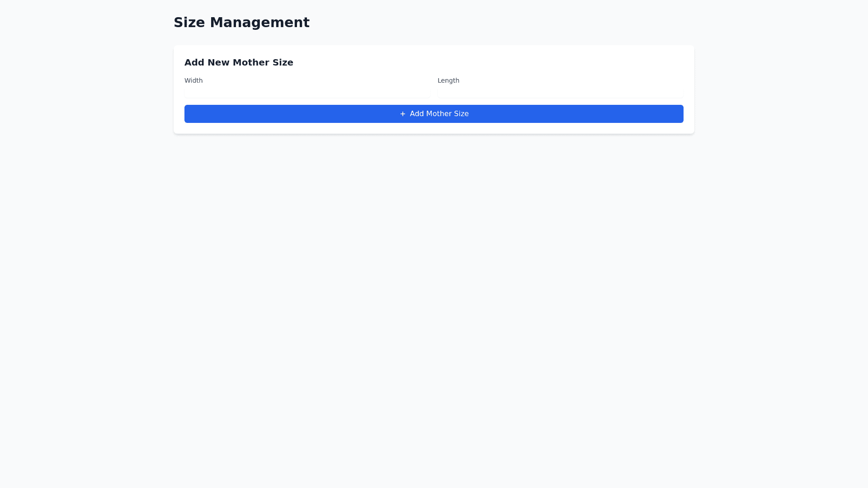
Task: Click the word 'Add' in card heading
Action: coord(194,62)
